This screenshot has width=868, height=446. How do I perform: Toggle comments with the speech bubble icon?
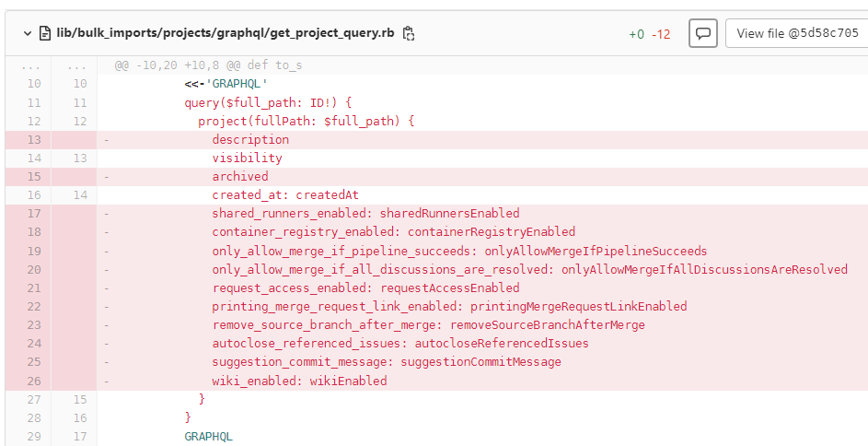703,34
